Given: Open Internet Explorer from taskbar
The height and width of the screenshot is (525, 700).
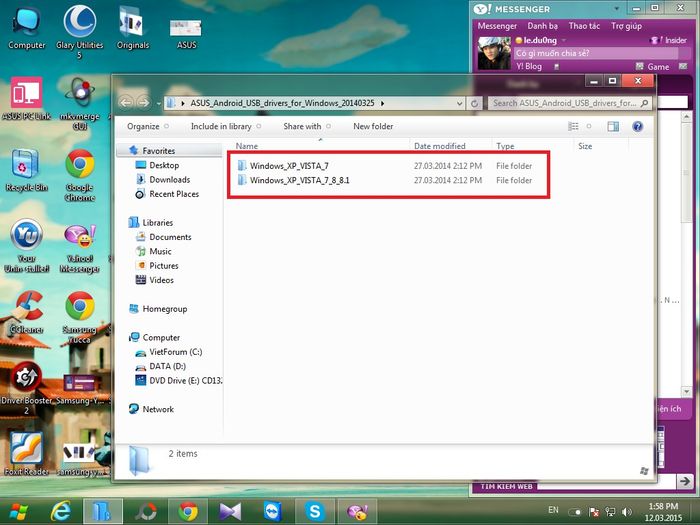Looking at the screenshot, I should click(61, 512).
